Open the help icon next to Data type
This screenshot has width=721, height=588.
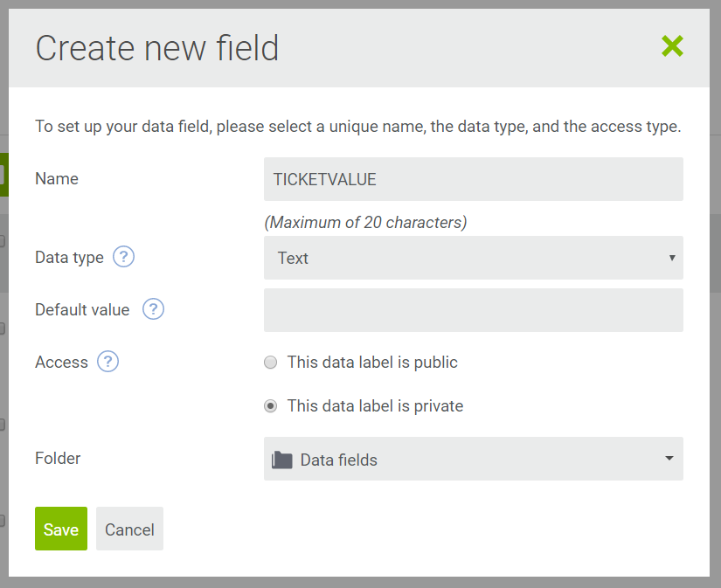[x=124, y=257]
